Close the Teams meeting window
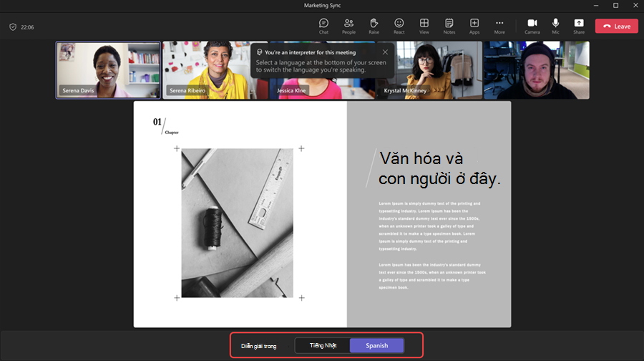 point(635,5)
